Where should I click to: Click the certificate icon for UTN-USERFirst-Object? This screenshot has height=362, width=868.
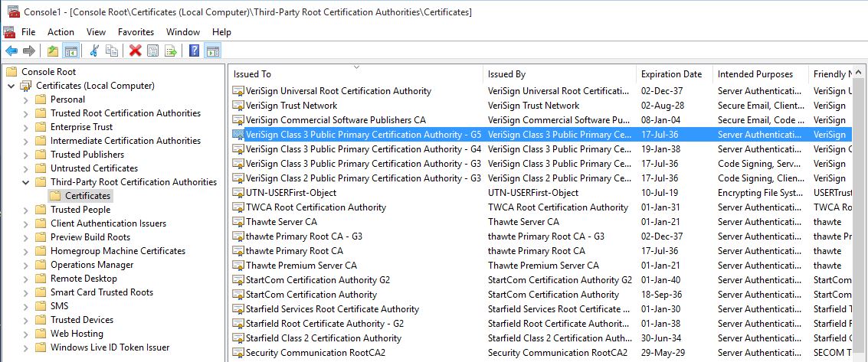coord(238,193)
